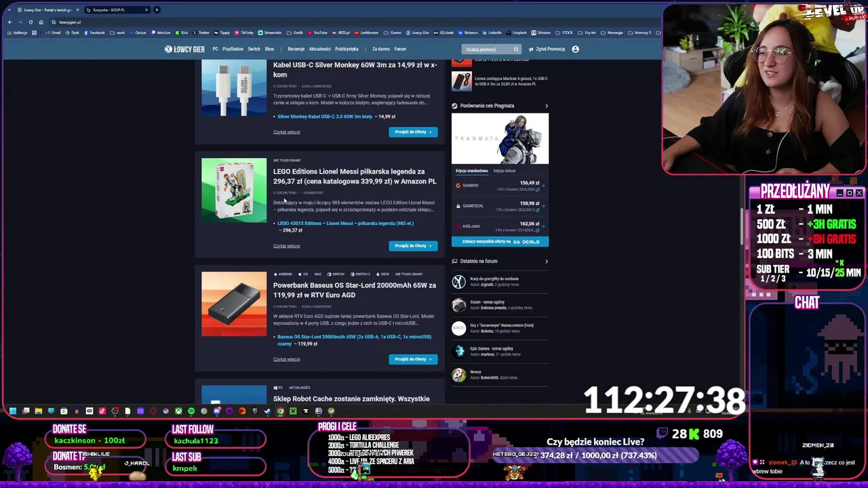The height and width of the screenshot is (488, 868).
Task: Click Zobacz wszystkie oferty na GG.deals
Action: pyautogui.click(x=500, y=242)
